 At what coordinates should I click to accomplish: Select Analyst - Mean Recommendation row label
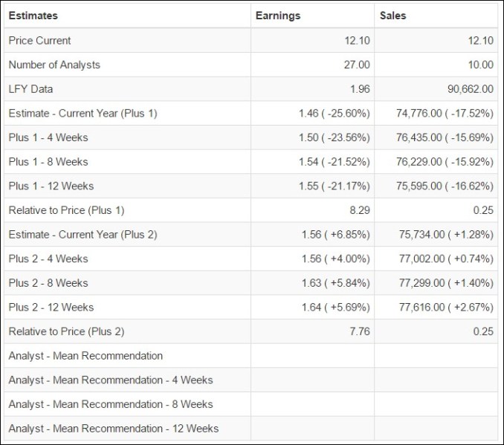pos(85,356)
